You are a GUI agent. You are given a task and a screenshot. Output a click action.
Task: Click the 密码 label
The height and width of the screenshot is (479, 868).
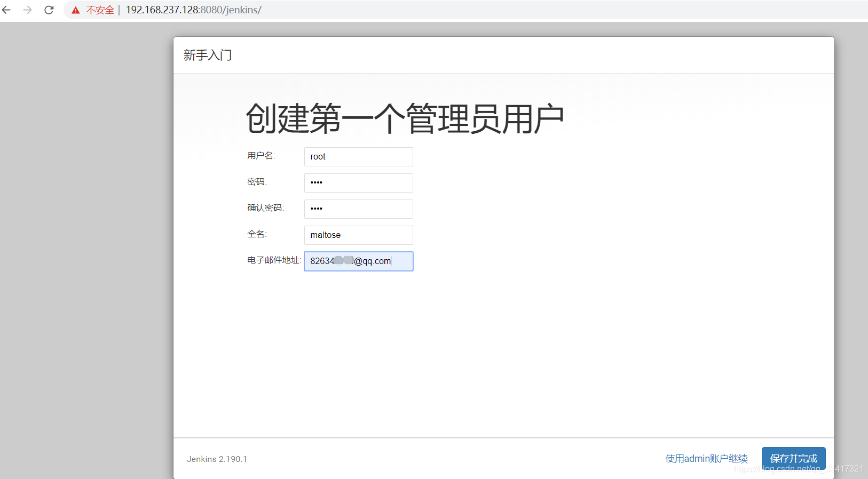pyautogui.click(x=257, y=182)
